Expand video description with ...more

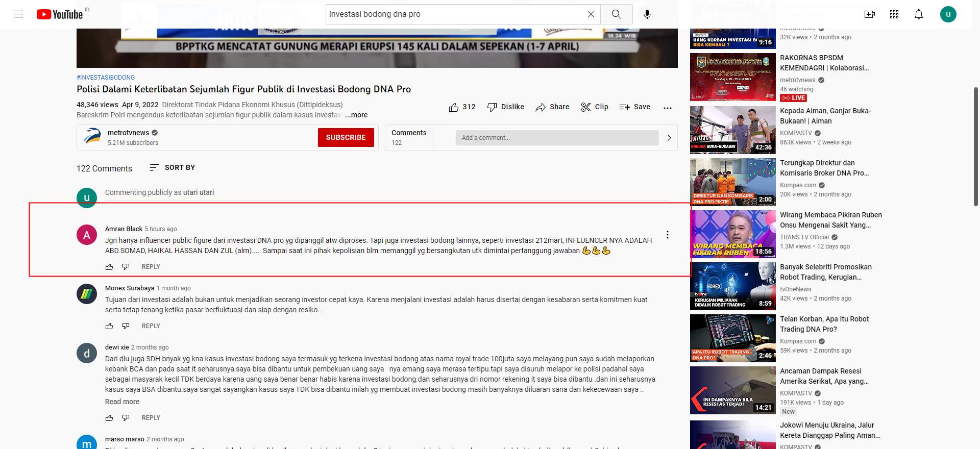(x=356, y=115)
